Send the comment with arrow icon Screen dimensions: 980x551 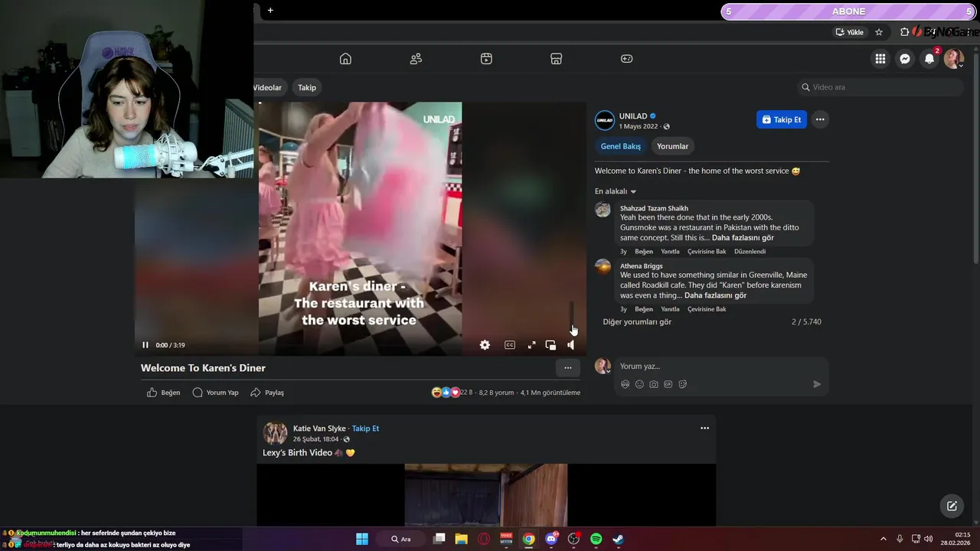tap(817, 384)
